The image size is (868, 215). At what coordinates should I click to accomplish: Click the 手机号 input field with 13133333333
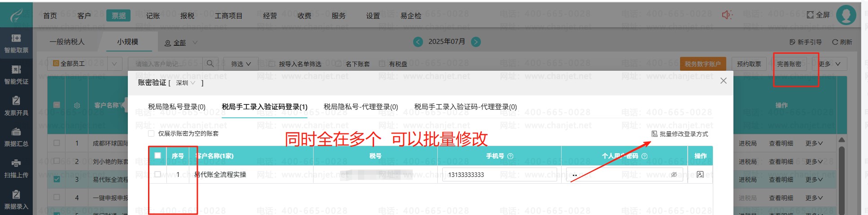click(x=499, y=175)
